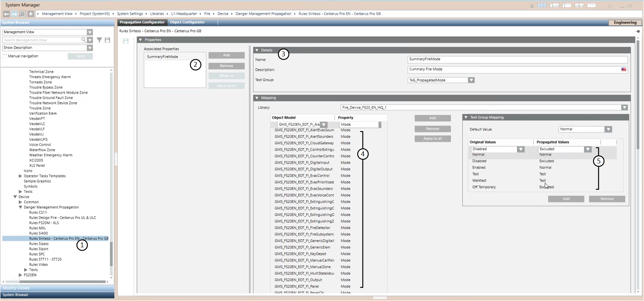The width and height of the screenshot is (644, 301).
Task: Click Remove under Associated Properties
Action: (226, 66)
